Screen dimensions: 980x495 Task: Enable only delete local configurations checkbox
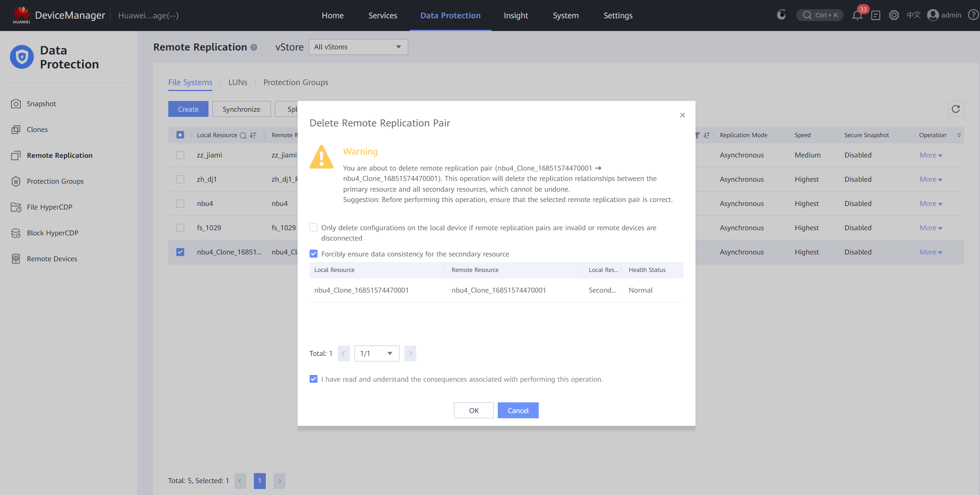click(314, 227)
